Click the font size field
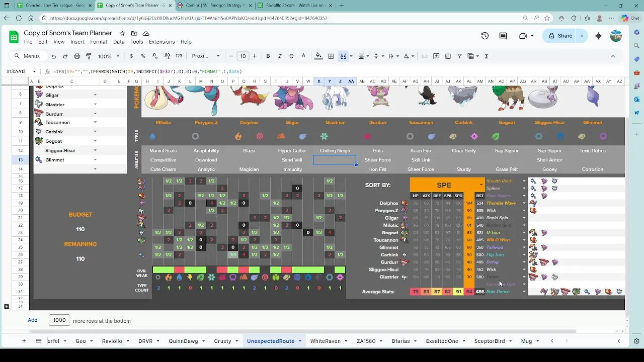644x362 pixels. (x=243, y=56)
